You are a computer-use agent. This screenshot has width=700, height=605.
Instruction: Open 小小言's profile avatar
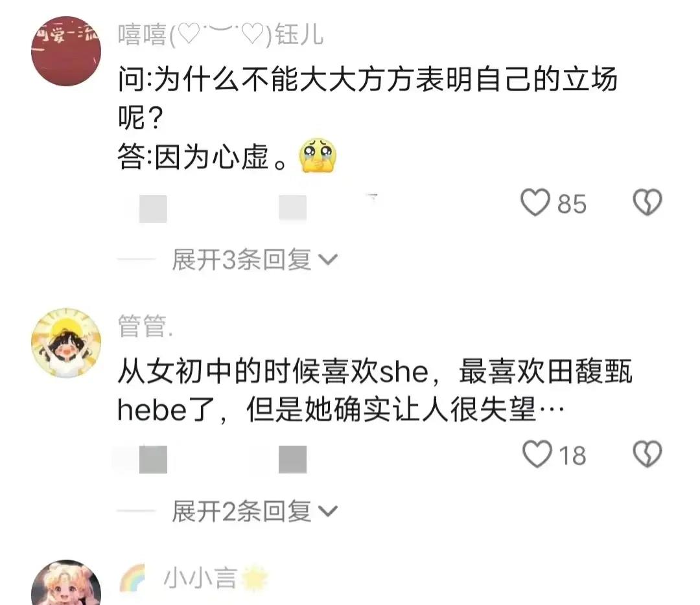(x=66, y=582)
